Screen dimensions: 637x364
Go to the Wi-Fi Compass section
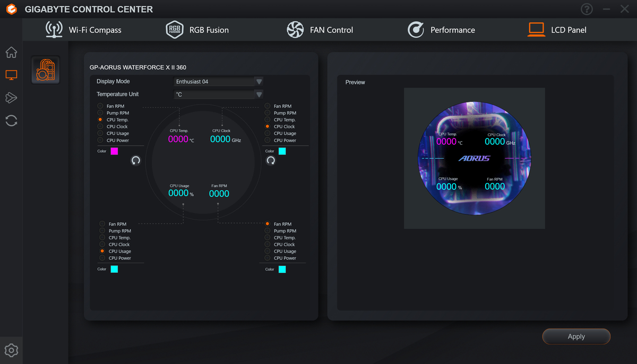click(x=83, y=30)
